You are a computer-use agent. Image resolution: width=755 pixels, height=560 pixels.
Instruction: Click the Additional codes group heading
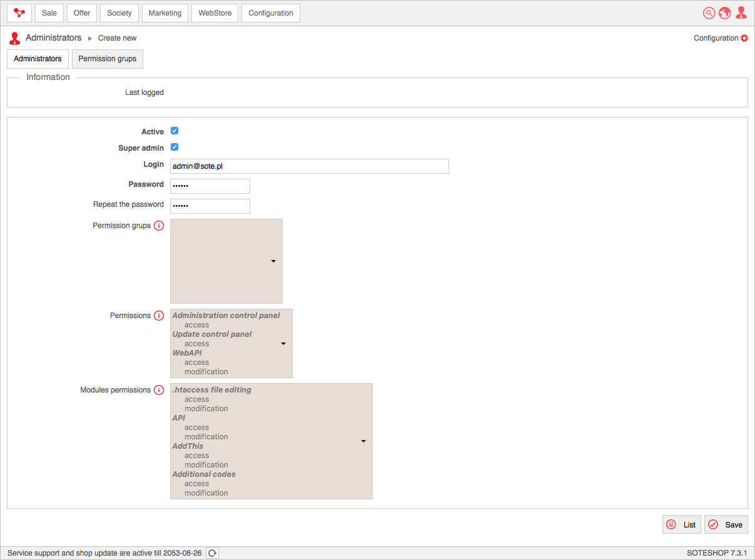pos(204,474)
